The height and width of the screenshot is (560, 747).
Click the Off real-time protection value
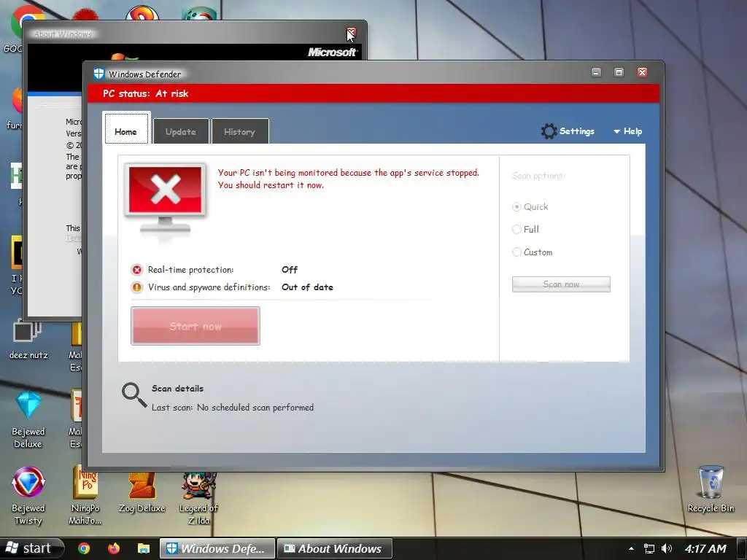[x=289, y=270]
